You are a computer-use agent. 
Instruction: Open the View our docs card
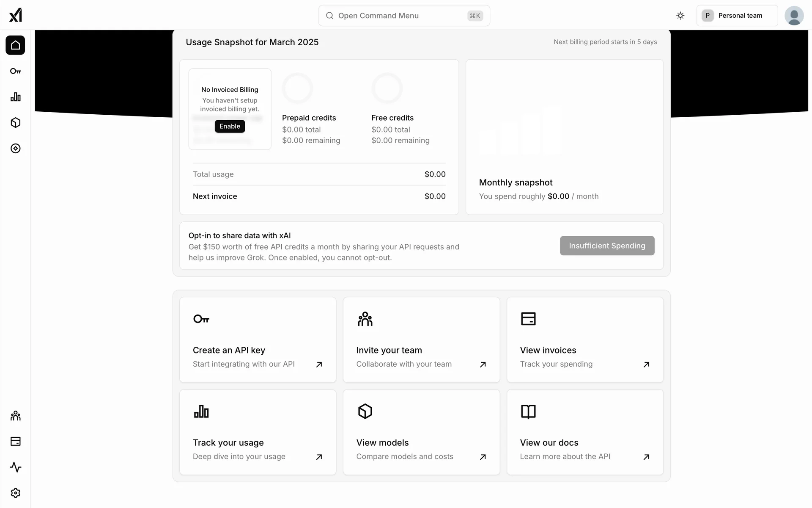click(585, 432)
